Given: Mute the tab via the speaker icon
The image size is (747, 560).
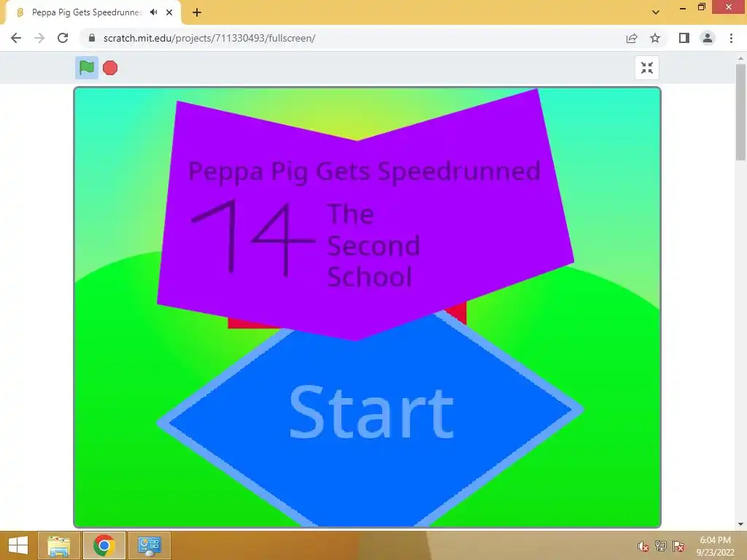Looking at the screenshot, I should [153, 12].
